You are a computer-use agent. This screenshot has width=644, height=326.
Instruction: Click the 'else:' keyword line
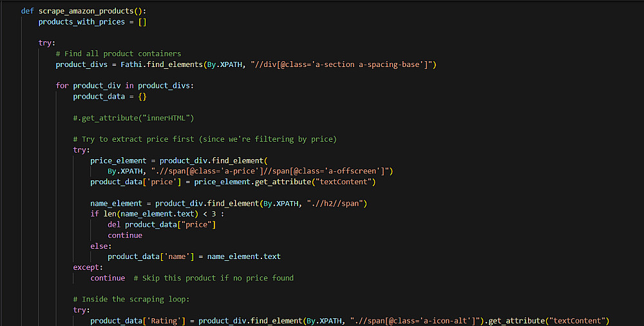[101, 246]
